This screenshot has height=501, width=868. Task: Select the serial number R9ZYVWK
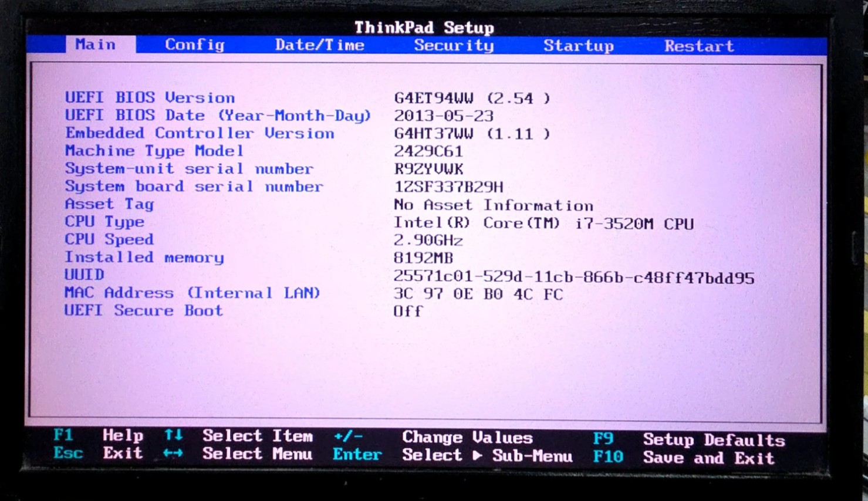(428, 170)
